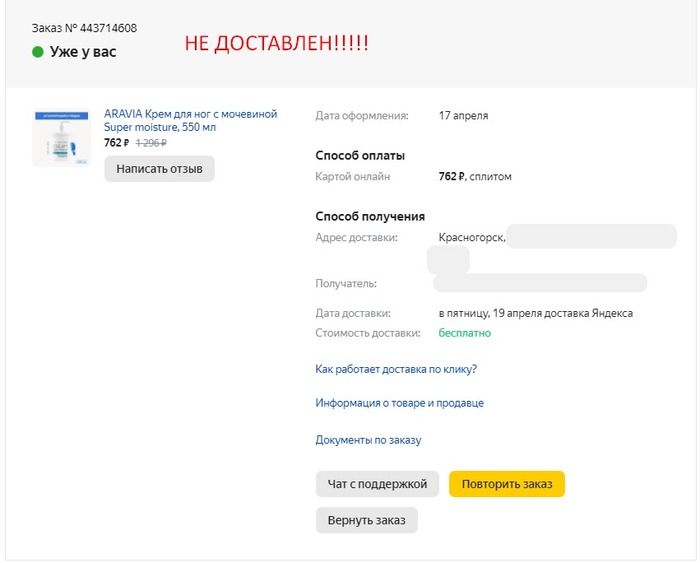700x563 pixels.
Task: Click the 'Способ оплаты' heading
Action: tap(360, 156)
